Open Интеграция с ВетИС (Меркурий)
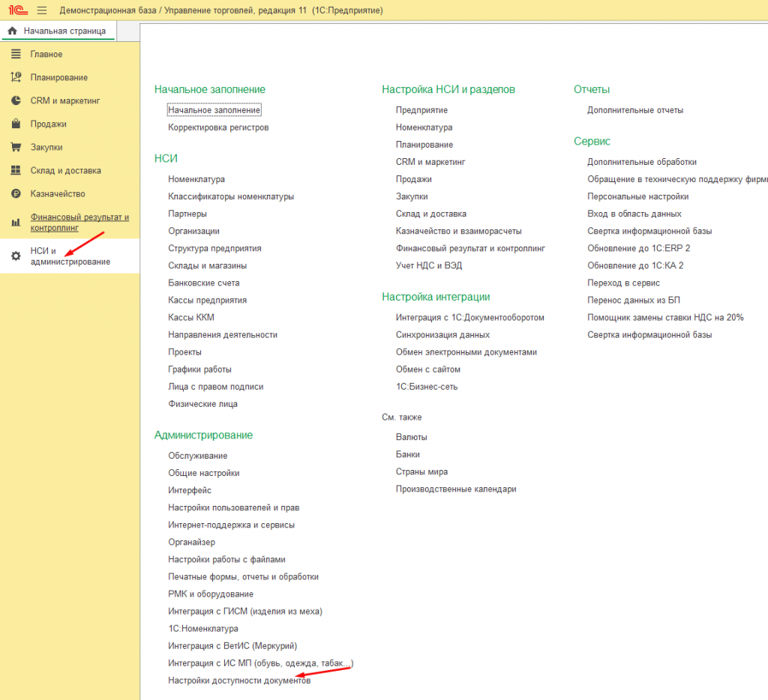 (232, 646)
